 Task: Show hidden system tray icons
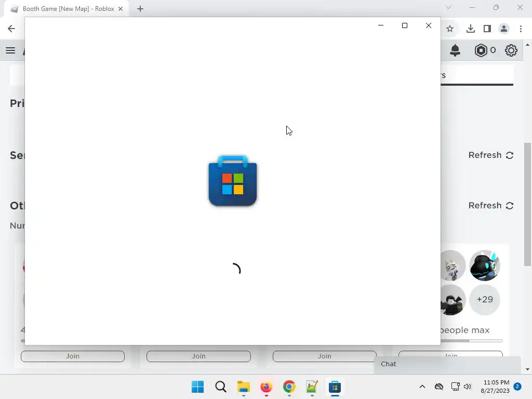pos(422,387)
